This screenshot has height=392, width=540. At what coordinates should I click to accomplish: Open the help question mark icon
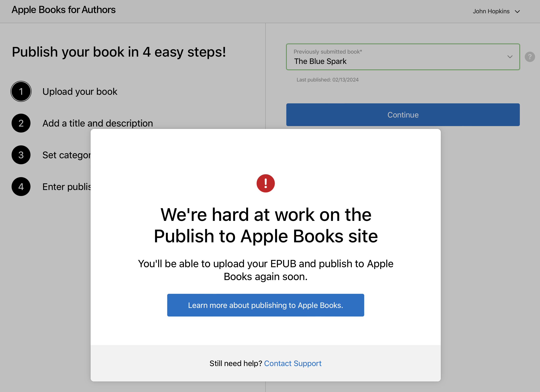coord(529,57)
